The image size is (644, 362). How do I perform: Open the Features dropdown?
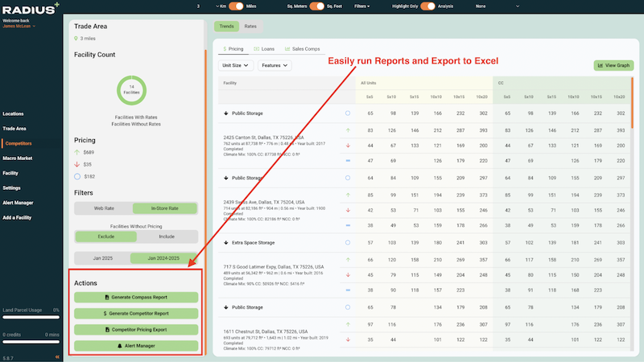coord(275,65)
